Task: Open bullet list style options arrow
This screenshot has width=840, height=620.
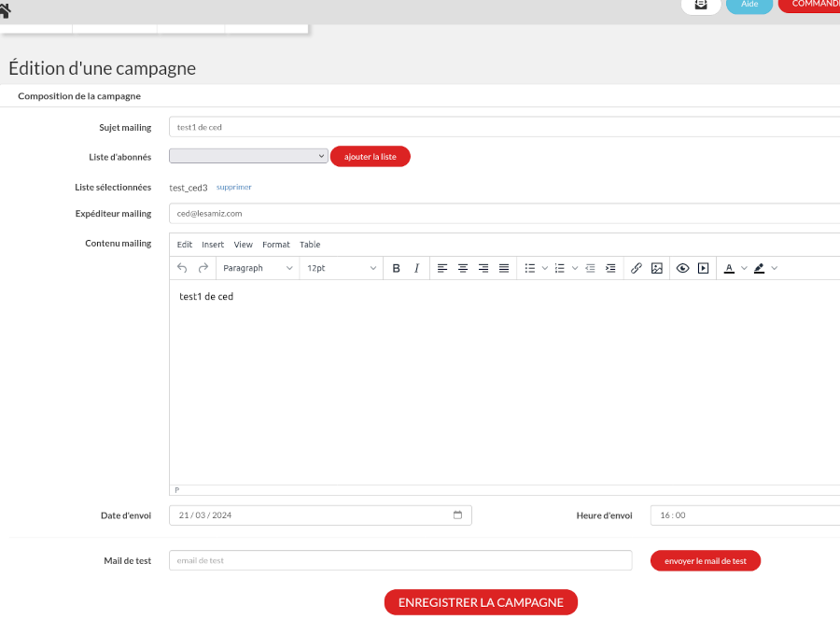Action: pos(545,268)
